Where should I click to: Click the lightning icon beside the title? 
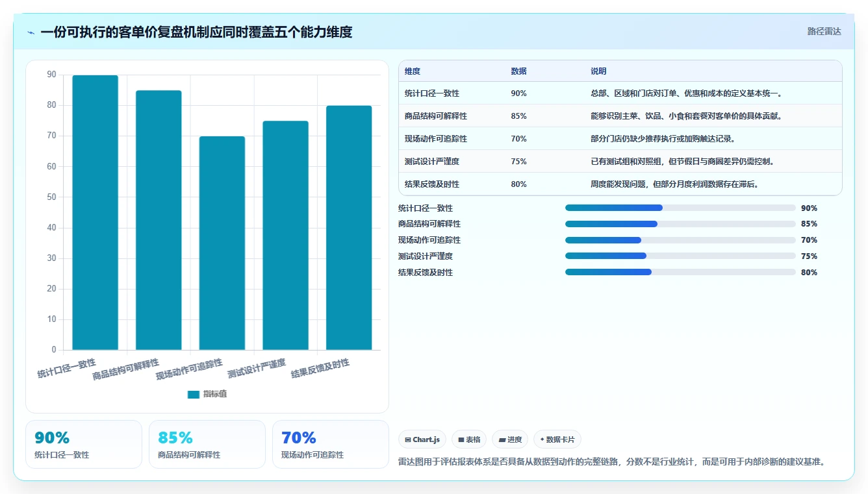coord(31,32)
